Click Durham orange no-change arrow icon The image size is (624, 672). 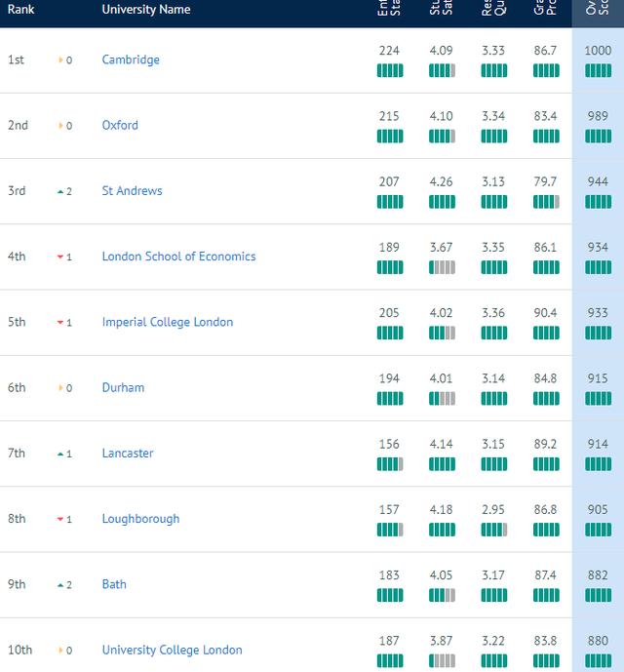point(60,388)
